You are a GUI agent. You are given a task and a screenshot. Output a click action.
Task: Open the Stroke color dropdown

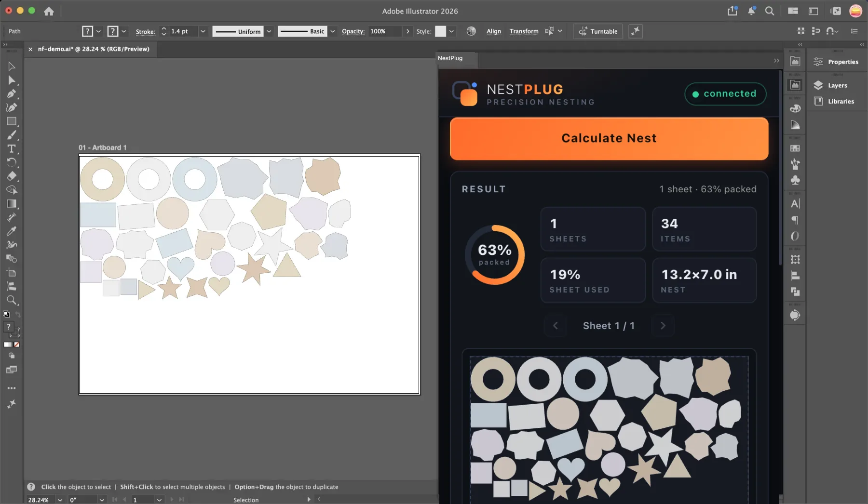coord(124,31)
